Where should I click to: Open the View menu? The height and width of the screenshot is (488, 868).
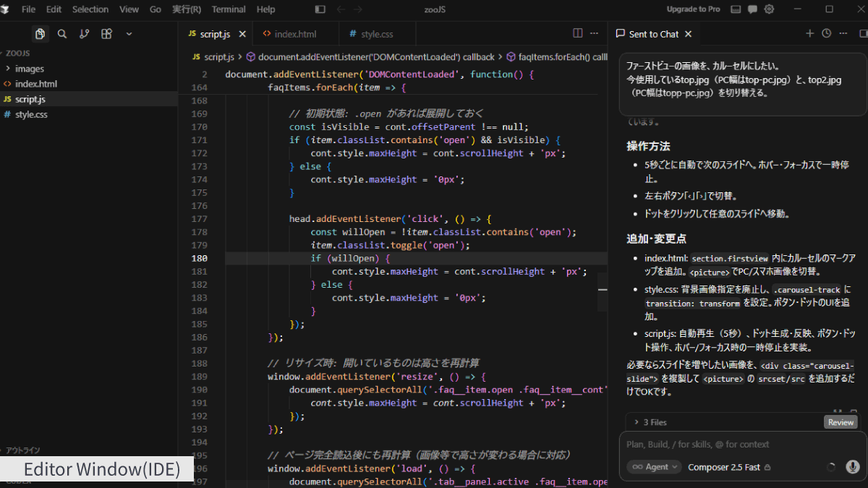coord(129,9)
